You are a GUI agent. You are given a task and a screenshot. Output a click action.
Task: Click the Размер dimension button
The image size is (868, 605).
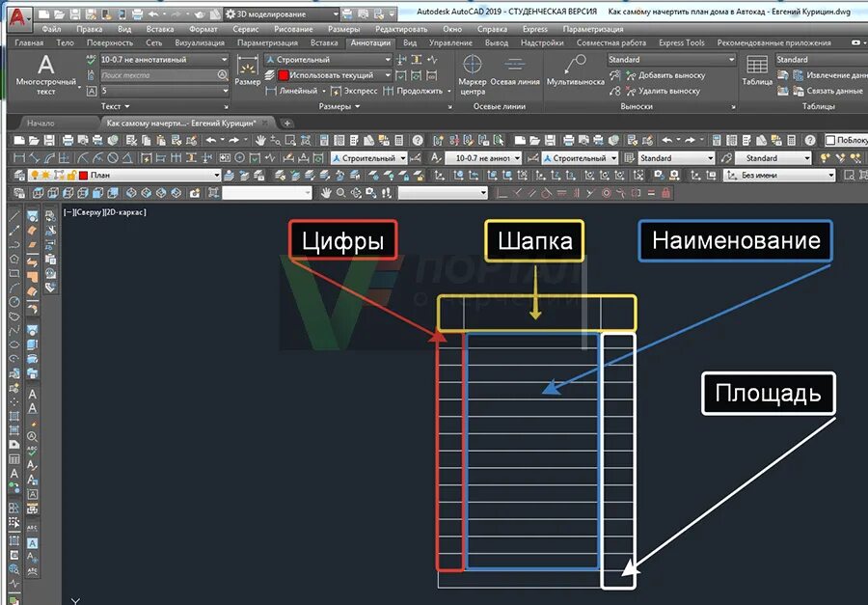[x=248, y=70]
